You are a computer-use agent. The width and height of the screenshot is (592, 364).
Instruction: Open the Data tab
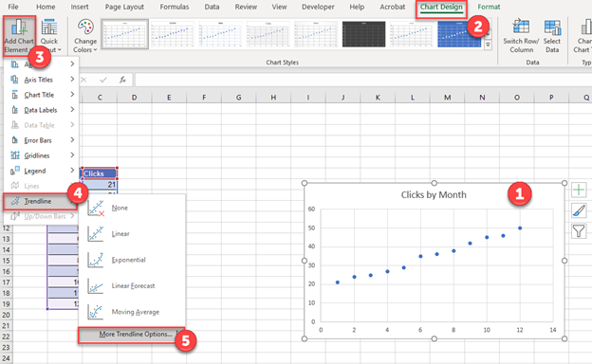212,7
